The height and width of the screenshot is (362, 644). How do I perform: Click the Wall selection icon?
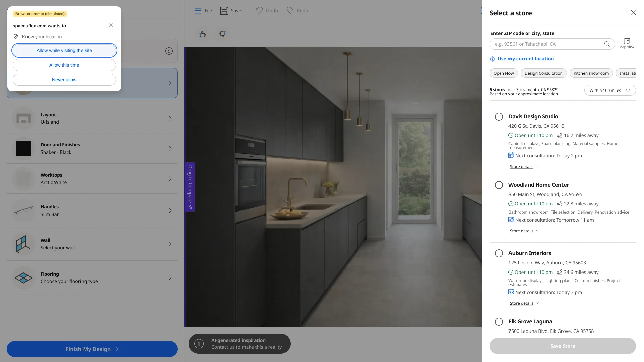coord(23,244)
